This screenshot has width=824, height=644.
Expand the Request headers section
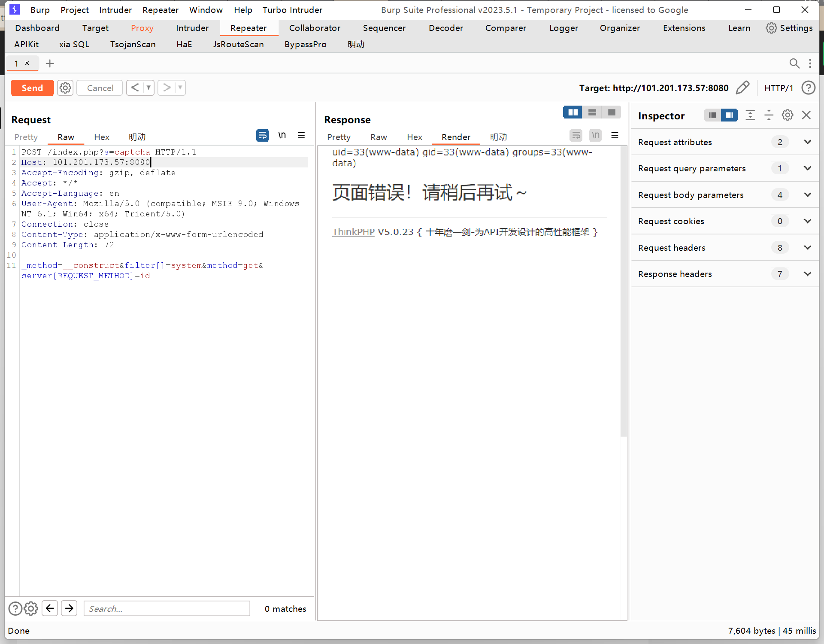[x=807, y=248]
